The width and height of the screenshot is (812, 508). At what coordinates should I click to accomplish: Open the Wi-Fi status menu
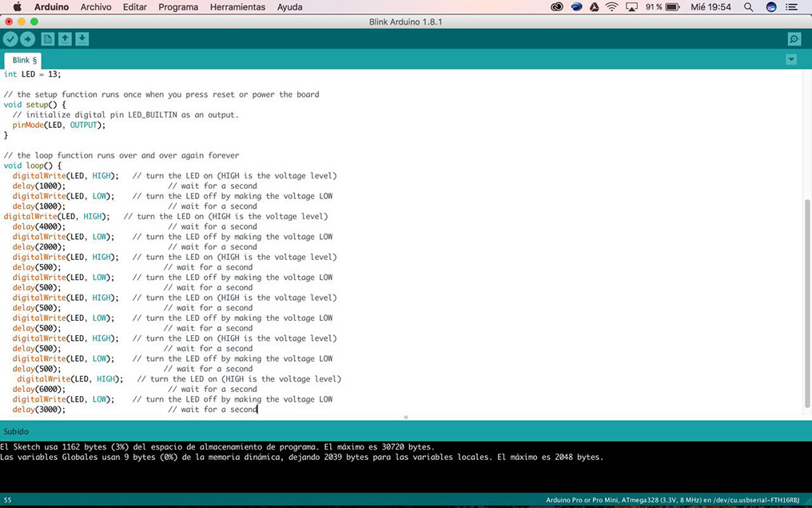(x=612, y=7)
